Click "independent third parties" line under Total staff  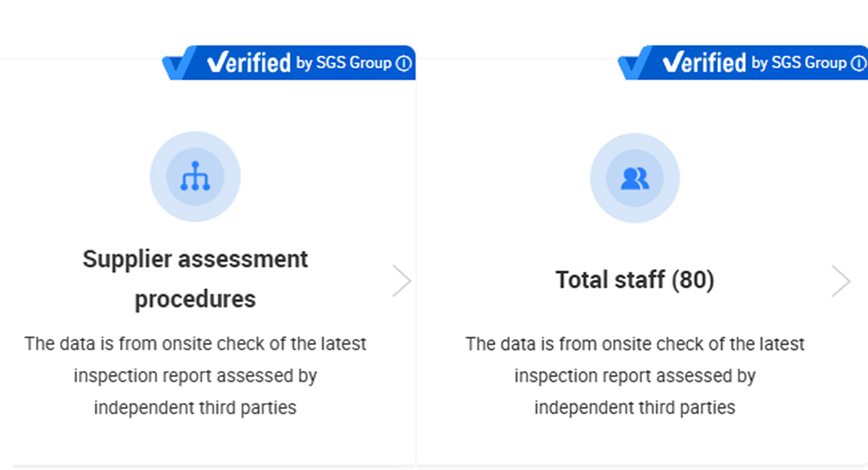(x=634, y=408)
